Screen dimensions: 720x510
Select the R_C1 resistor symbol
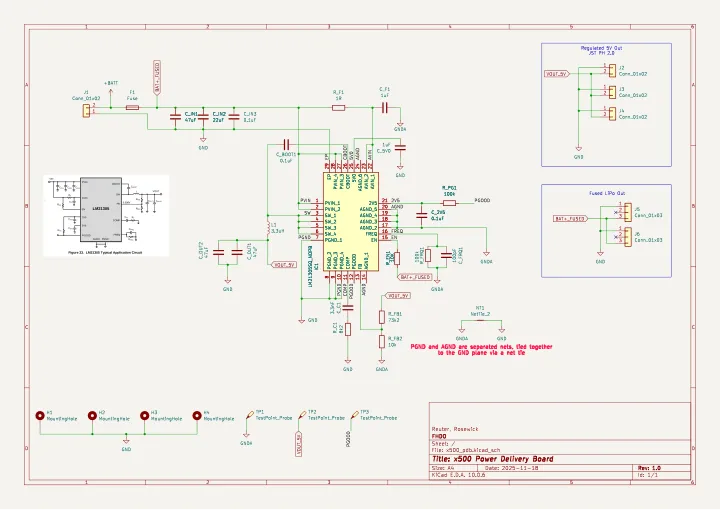coord(348,329)
